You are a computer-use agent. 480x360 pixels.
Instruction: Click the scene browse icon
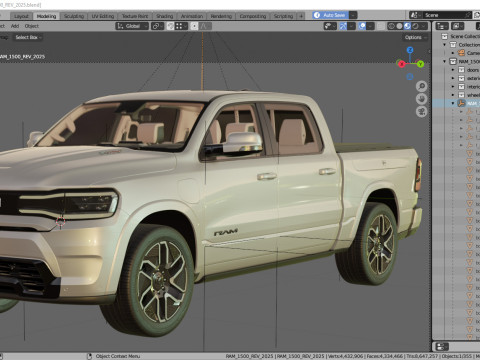tap(415, 15)
